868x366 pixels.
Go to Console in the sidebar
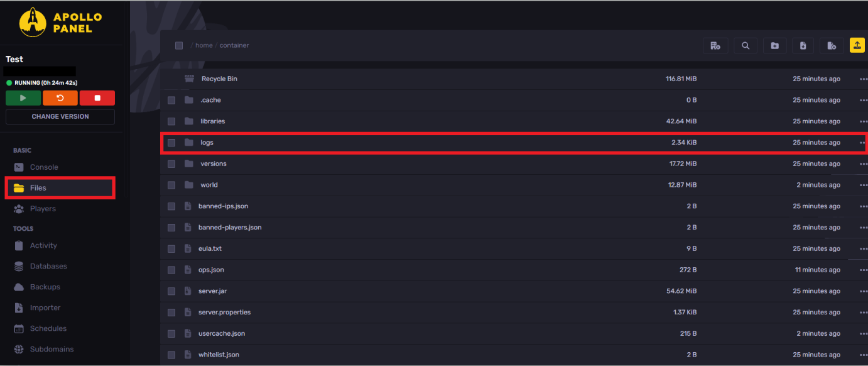(44, 167)
